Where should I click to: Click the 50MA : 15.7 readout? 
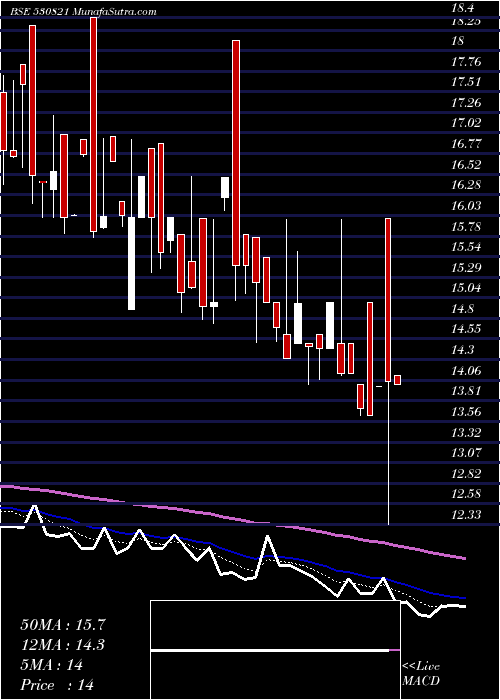[63, 625]
